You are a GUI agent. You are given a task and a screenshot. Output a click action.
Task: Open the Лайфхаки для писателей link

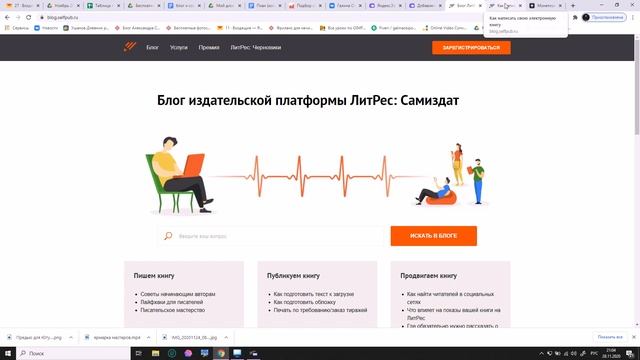[171, 302]
